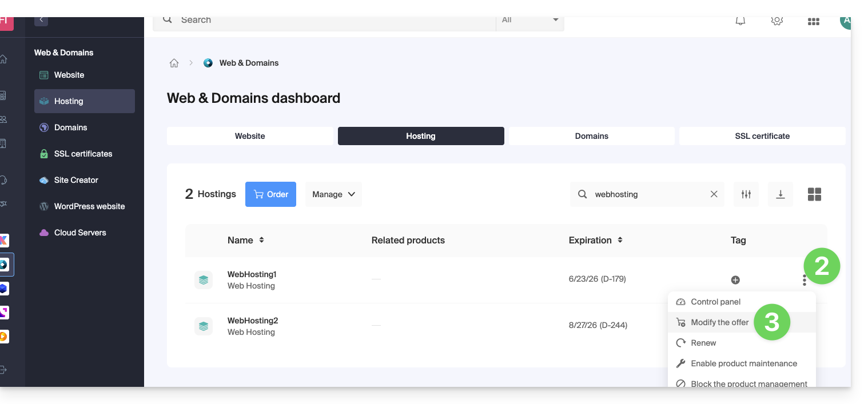Image resolution: width=868 pixels, height=404 pixels.
Task: Choose Renew from the context menu
Action: pyautogui.click(x=703, y=343)
